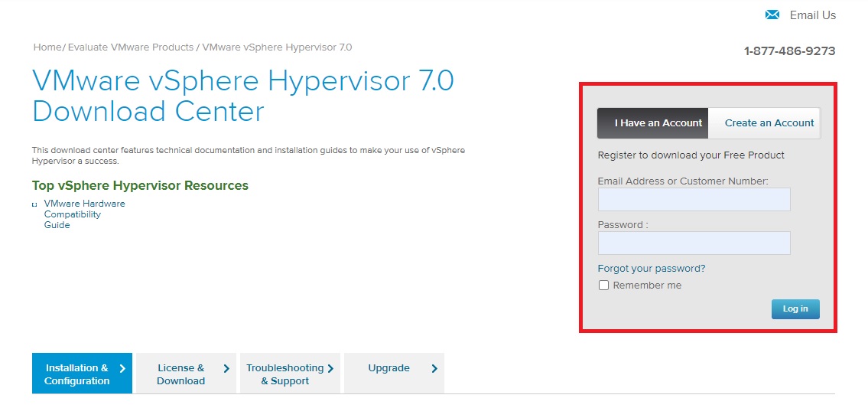Click Register to download your Free Product text
Viewport: 868px width, 408px height.
tap(691, 155)
